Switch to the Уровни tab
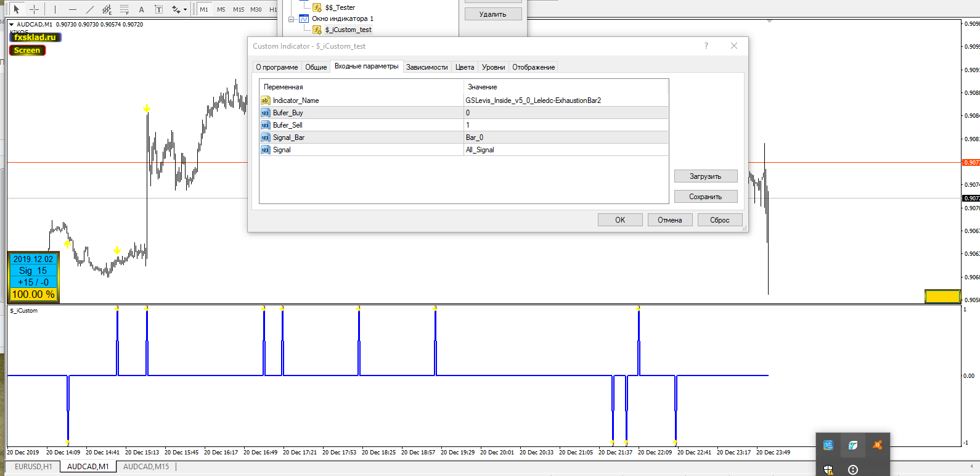The image size is (980, 476). [x=493, y=67]
